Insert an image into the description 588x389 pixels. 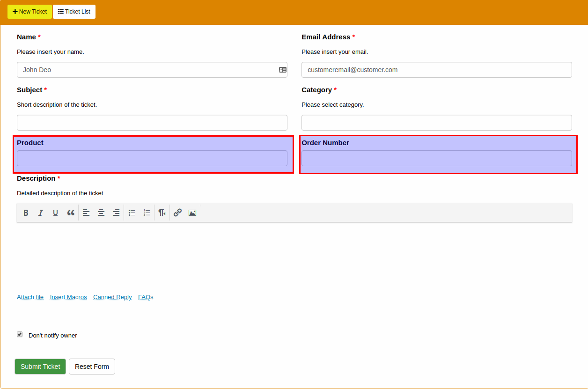click(x=192, y=213)
